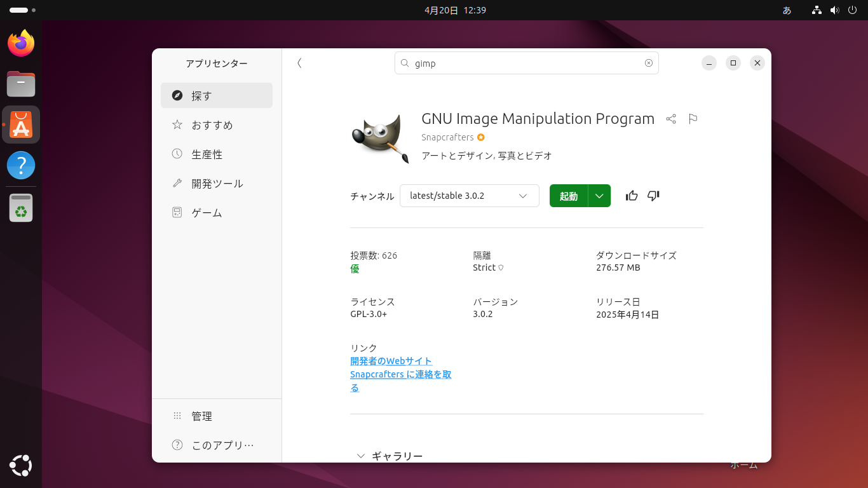Click the GIMP Wilber mascot icon
The height and width of the screenshot is (488, 868).
[x=380, y=138]
